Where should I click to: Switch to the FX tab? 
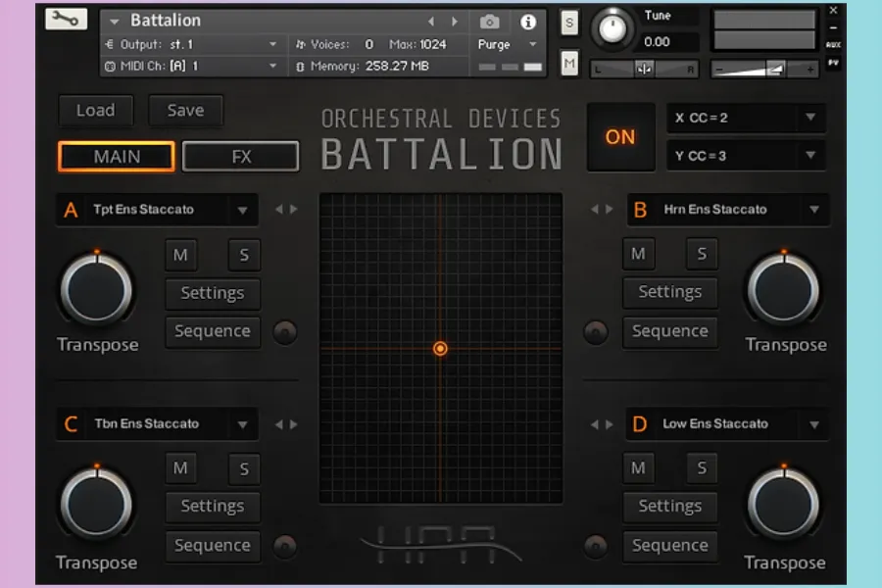241,157
